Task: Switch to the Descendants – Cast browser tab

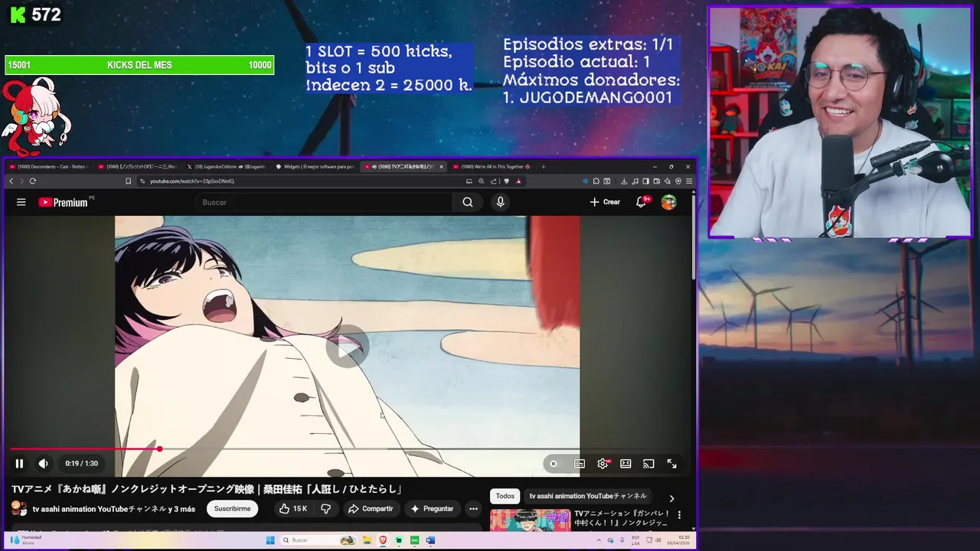Action: [48, 166]
